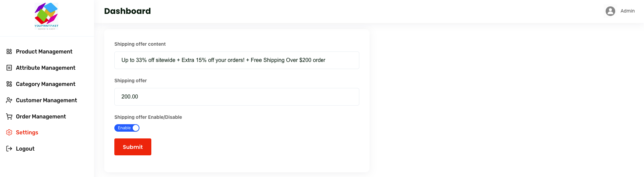Open Category Management section
This screenshot has width=644, height=177.
click(45, 84)
